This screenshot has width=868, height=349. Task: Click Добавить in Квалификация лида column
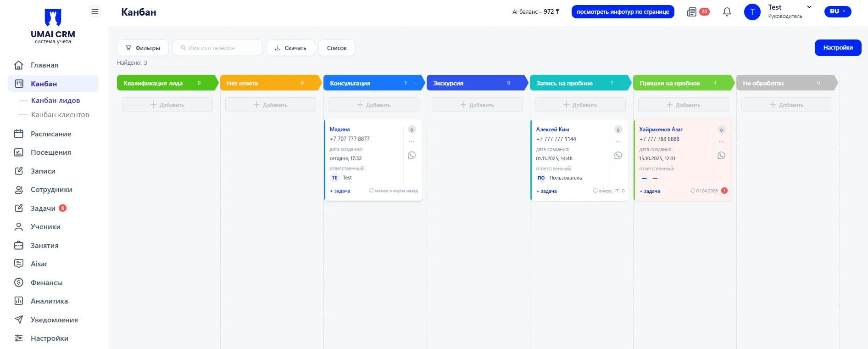pos(167,105)
